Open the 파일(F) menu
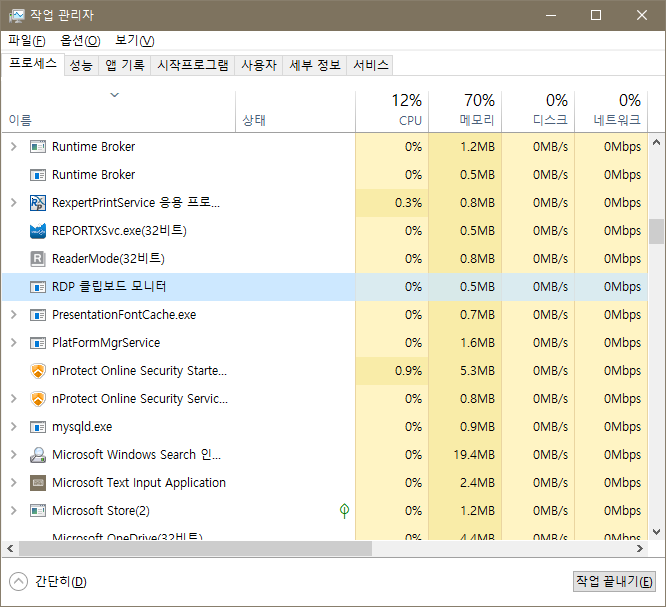The image size is (666, 607). (27, 41)
